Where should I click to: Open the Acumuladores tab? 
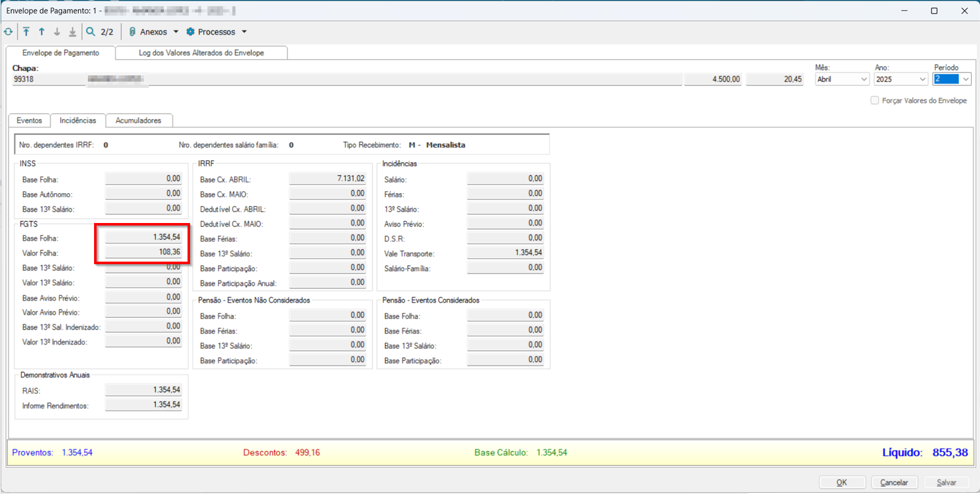point(138,120)
